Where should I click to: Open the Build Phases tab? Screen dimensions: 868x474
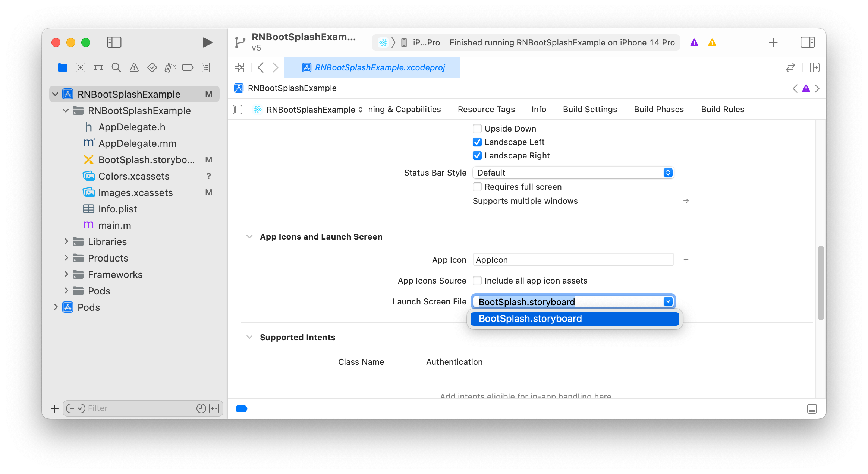(659, 109)
